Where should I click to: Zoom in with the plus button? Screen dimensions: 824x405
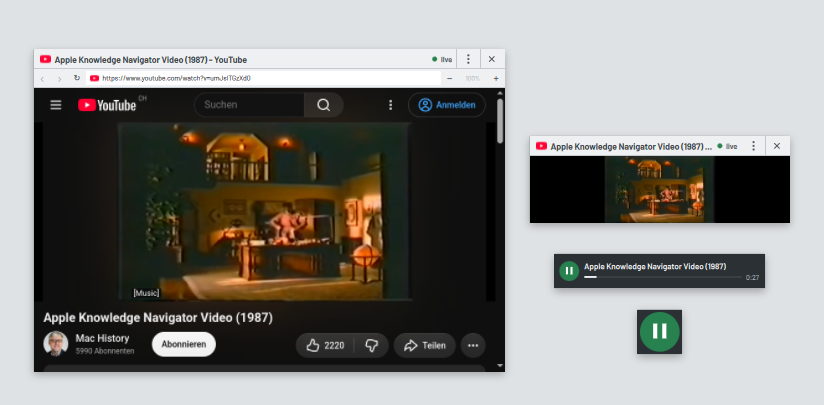pyautogui.click(x=496, y=78)
